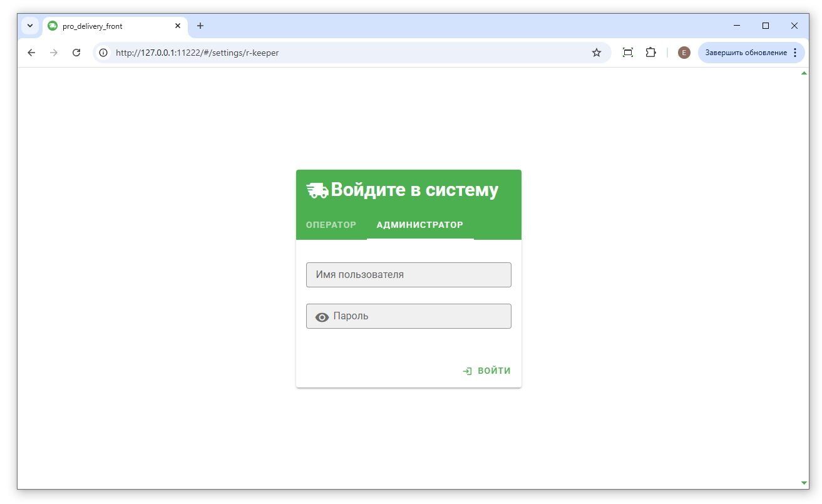Bookmark this page with star icon
822x504 pixels.
pyautogui.click(x=596, y=53)
